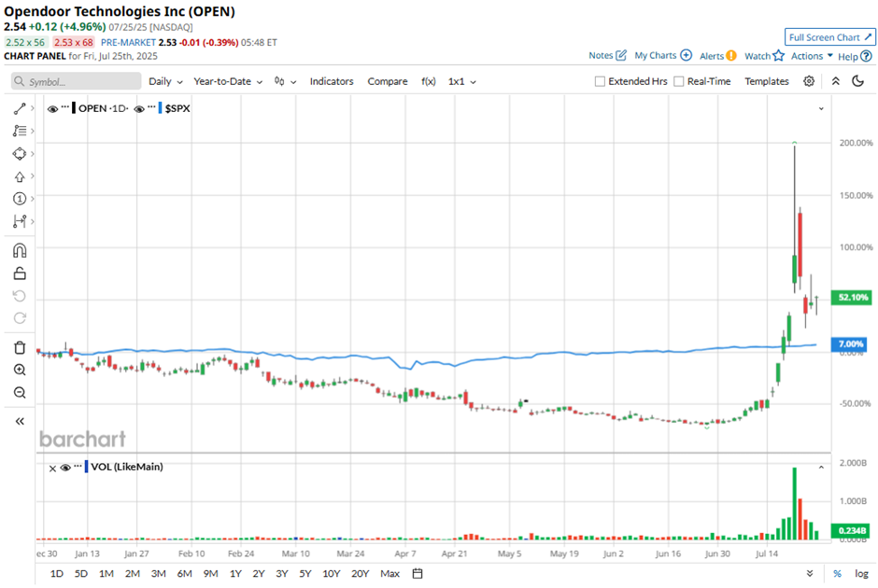Click the $SPX blue color swatch
Image resolution: width=878 pixels, height=588 pixels.
tap(160, 108)
